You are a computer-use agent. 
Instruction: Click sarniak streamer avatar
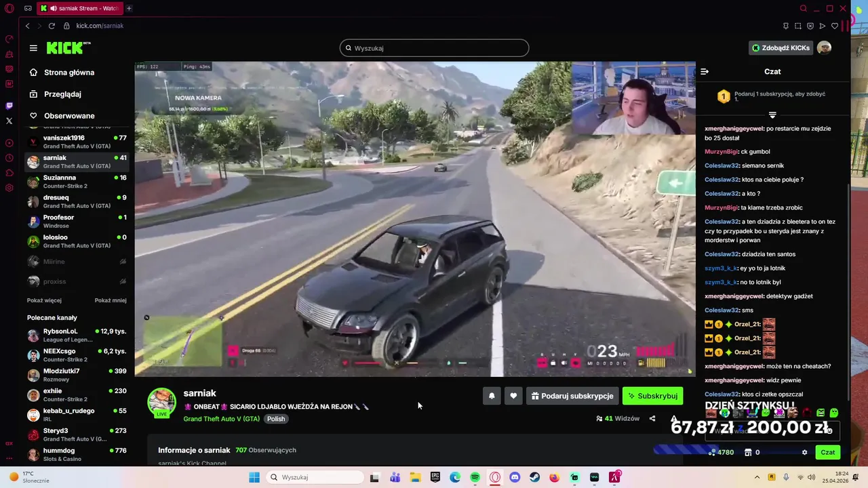pyautogui.click(x=162, y=403)
